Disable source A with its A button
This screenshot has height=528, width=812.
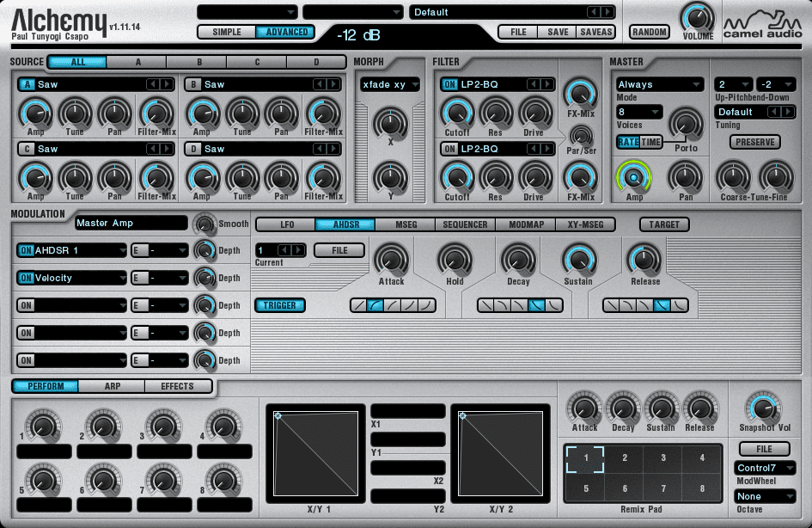point(27,84)
